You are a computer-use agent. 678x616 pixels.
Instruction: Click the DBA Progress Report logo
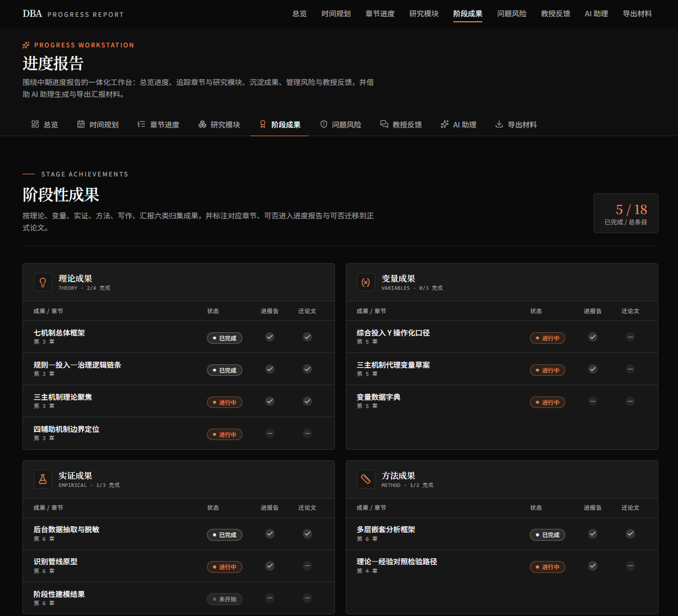[73, 14]
